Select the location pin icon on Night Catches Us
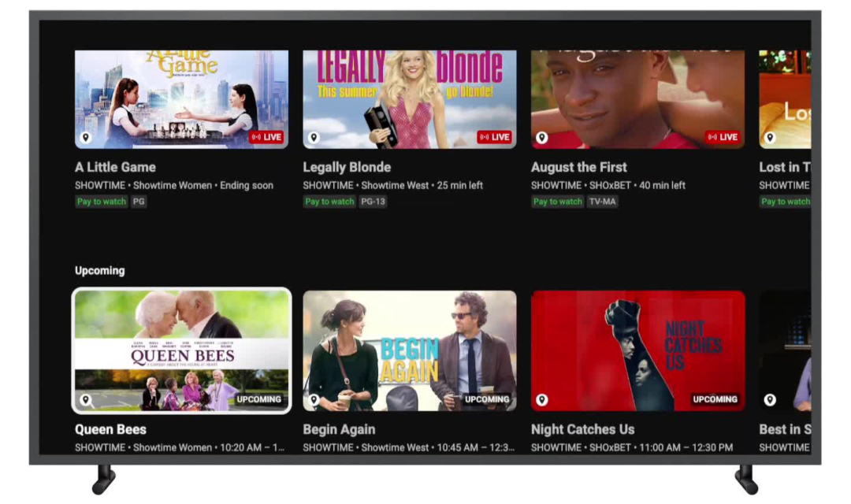This screenshot has width=851, height=504. 541,399
